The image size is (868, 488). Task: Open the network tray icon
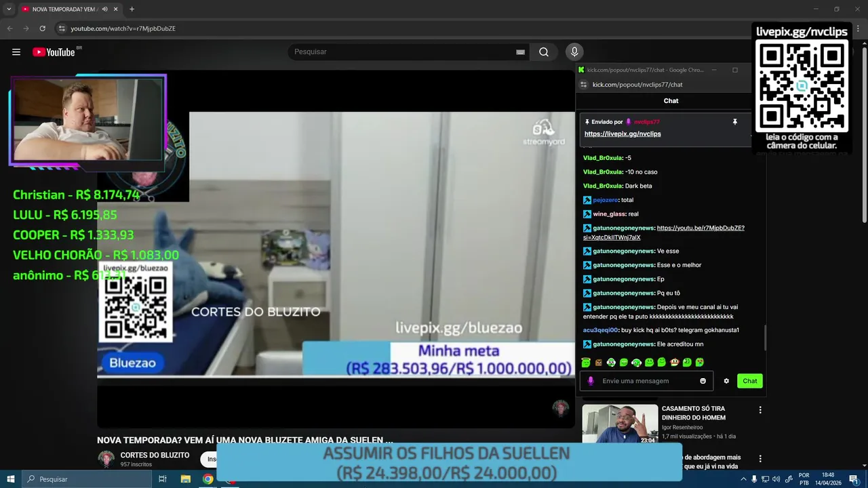click(765, 479)
